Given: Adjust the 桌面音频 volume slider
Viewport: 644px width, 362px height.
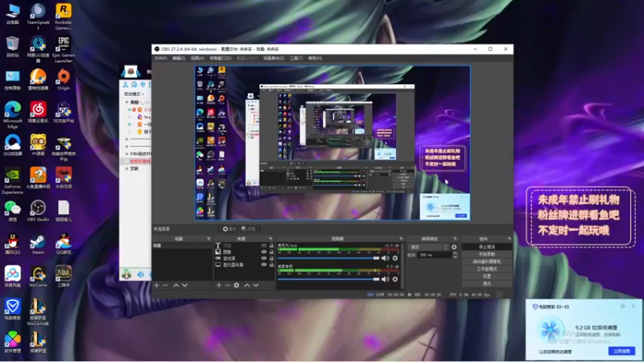Looking at the screenshot, I should [328, 279].
